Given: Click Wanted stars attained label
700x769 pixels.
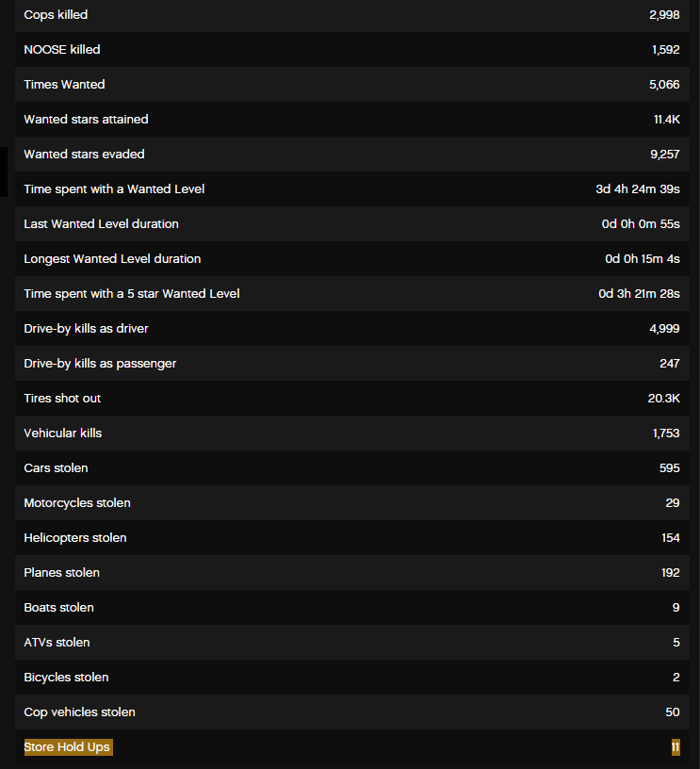Looking at the screenshot, I should click(x=86, y=120).
